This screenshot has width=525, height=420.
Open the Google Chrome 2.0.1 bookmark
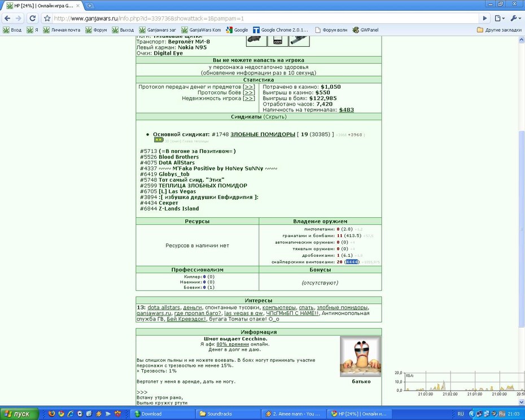click(281, 30)
